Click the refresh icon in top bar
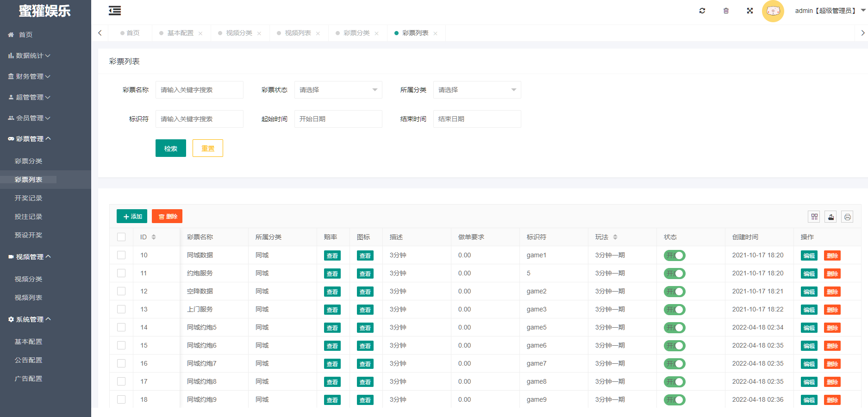Screen dimensions: 868x417 pyautogui.click(x=702, y=11)
